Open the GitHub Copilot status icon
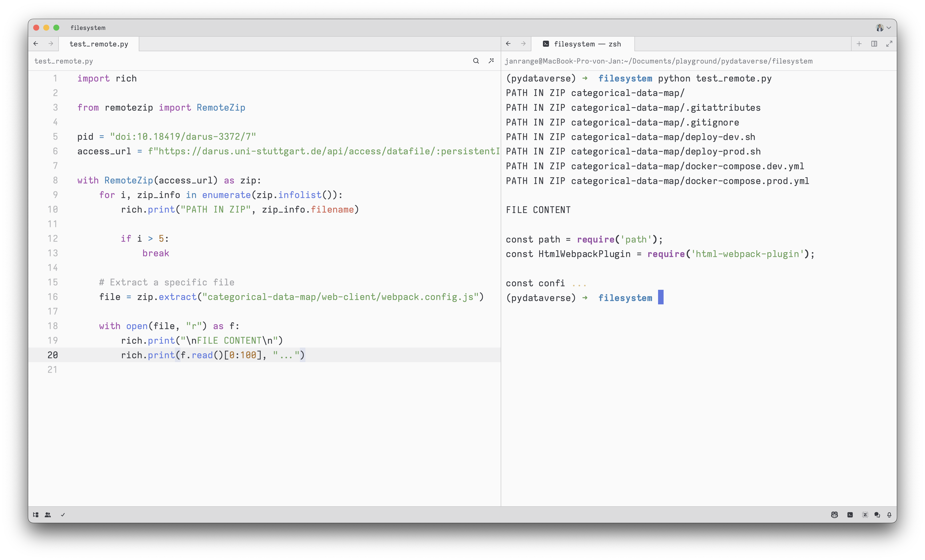Image resolution: width=925 pixels, height=560 pixels. click(x=834, y=515)
